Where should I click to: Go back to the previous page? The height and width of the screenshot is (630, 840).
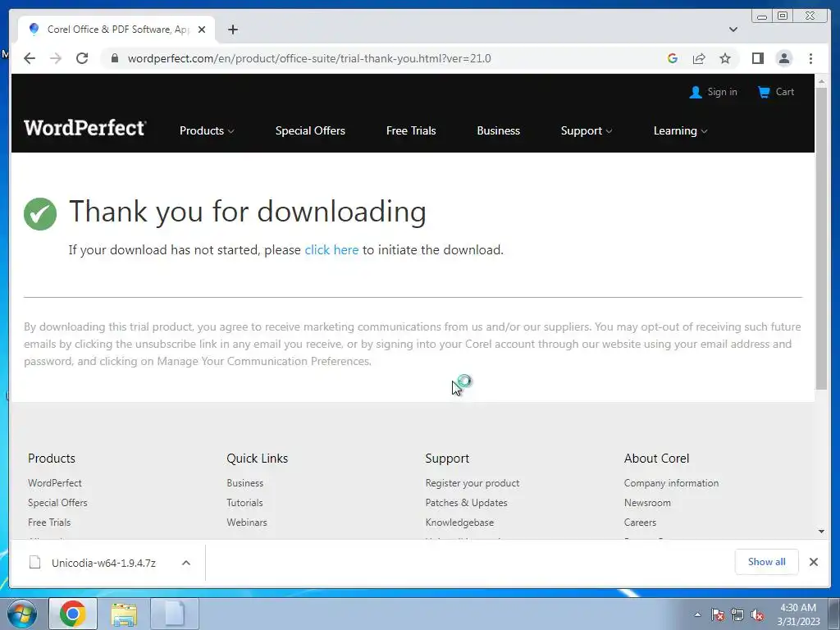click(30, 58)
